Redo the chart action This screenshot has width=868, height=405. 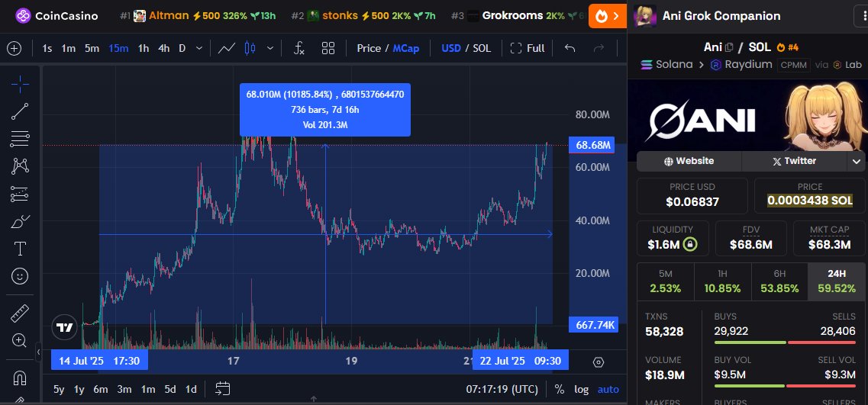(x=599, y=48)
